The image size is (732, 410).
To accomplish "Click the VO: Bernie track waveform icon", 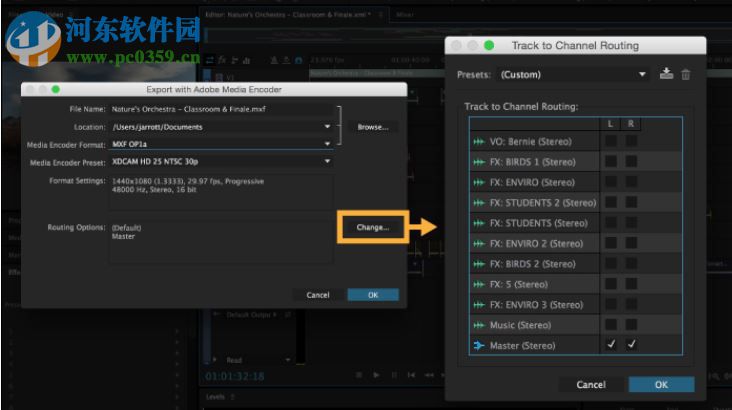I will point(479,141).
